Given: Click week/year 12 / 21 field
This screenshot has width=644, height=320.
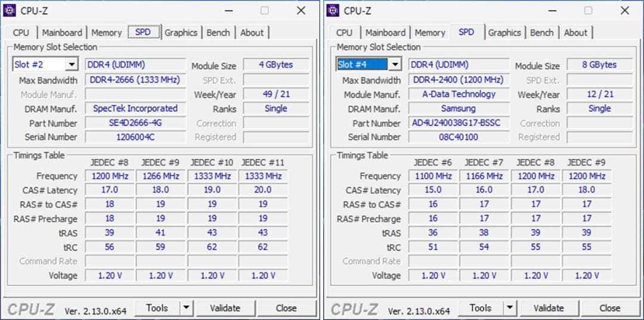Looking at the screenshot, I should tap(599, 94).
